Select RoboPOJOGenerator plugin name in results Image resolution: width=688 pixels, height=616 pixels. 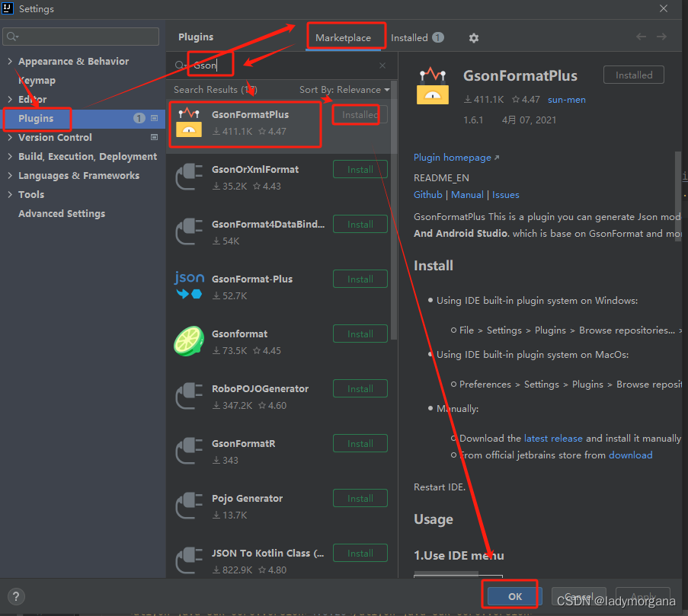pyautogui.click(x=260, y=388)
